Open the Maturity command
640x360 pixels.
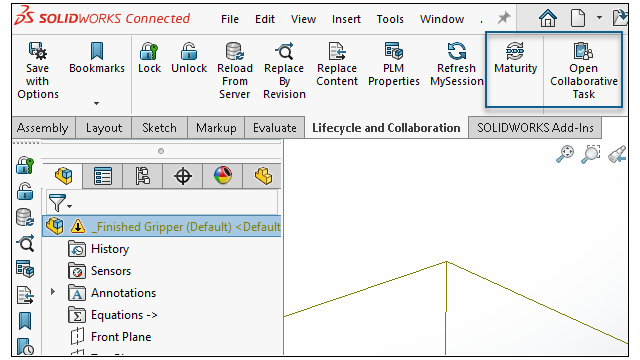pos(515,58)
